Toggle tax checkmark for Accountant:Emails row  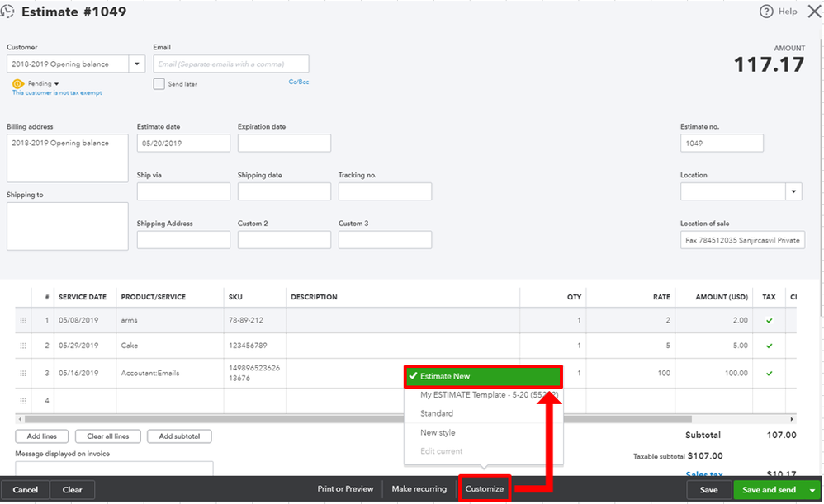(770, 374)
